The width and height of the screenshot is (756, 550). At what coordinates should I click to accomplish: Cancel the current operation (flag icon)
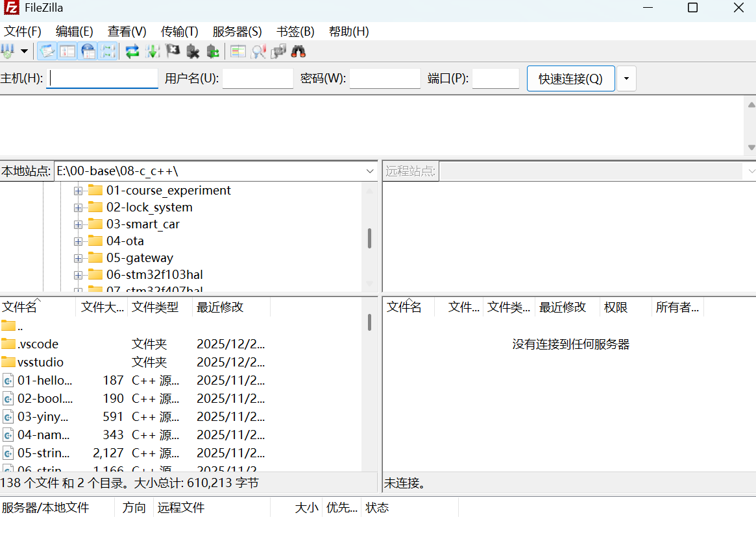point(173,51)
